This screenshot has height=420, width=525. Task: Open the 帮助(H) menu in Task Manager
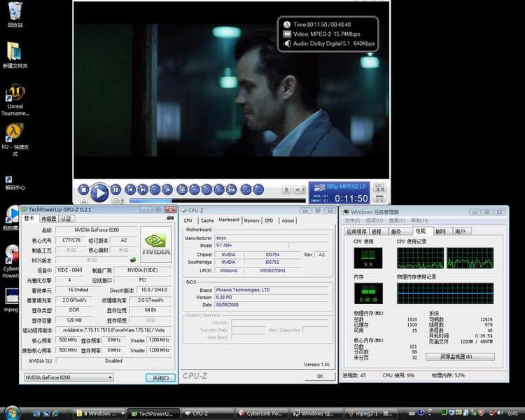(x=419, y=220)
